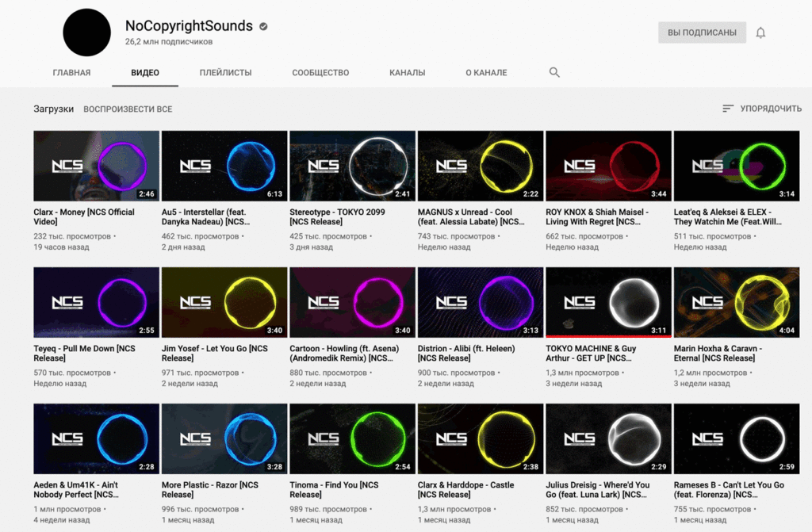
Task: Go to the КАНАЛЫ tab
Action: (x=407, y=72)
